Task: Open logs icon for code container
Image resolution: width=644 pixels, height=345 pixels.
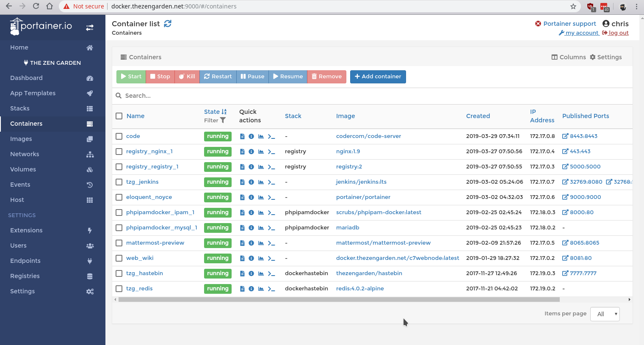Action: click(x=242, y=136)
